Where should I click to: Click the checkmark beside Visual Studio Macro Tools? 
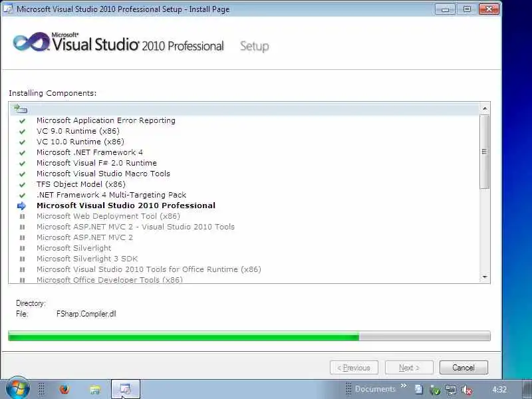click(x=22, y=174)
